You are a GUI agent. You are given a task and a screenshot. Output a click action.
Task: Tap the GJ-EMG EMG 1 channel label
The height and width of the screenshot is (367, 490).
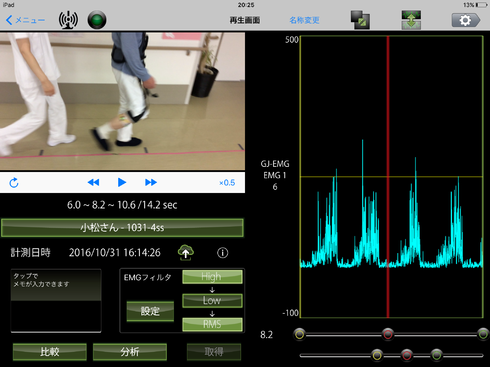tap(275, 175)
